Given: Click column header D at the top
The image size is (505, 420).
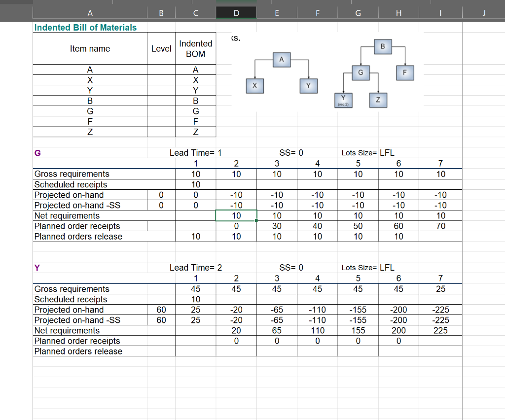Looking at the screenshot, I should 236,12.
